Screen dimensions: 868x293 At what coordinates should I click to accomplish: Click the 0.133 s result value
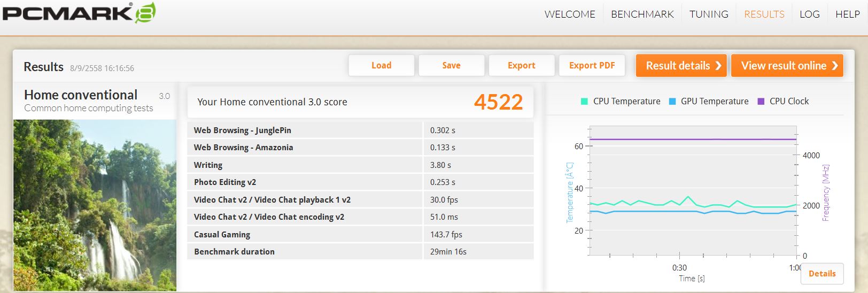pos(443,148)
